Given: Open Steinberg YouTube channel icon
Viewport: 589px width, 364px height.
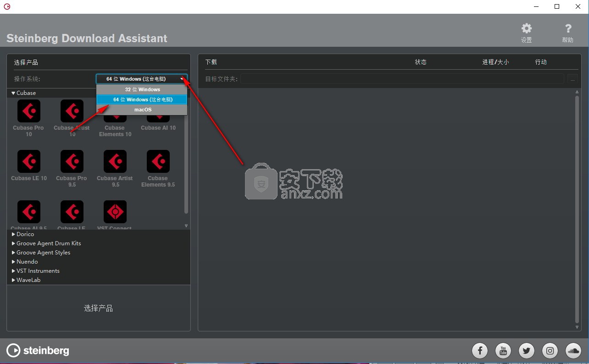Looking at the screenshot, I should 503,351.
